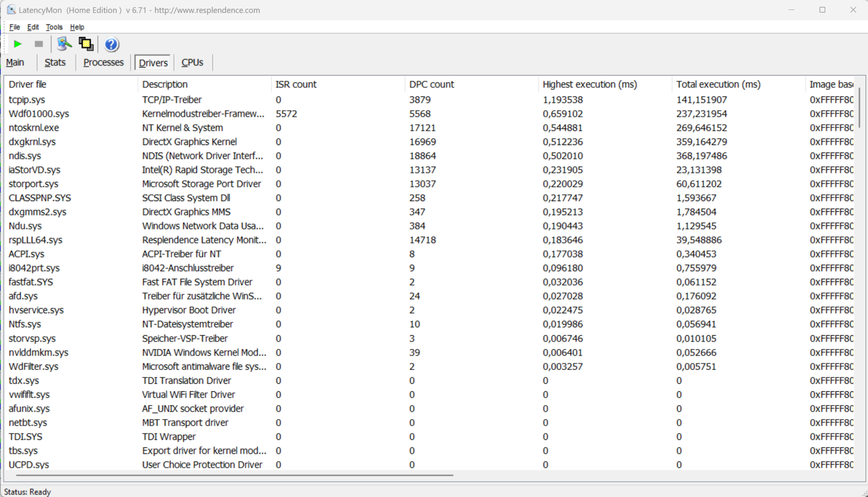Sort by DPC count column header
This screenshot has height=497, width=868.
click(431, 84)
